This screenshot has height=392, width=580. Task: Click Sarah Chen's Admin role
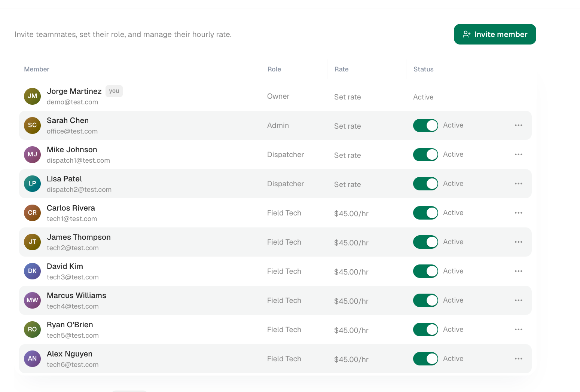[x=278, y=125]
